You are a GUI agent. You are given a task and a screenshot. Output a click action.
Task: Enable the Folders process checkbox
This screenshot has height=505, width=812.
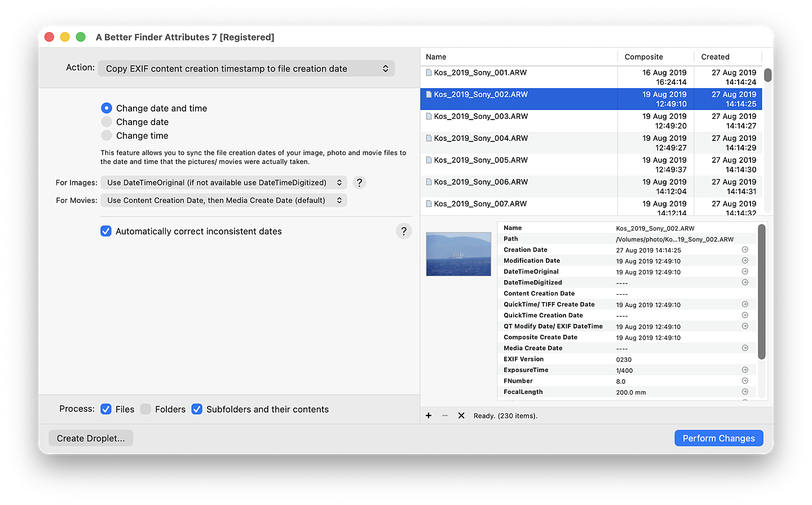click(145, 409)
